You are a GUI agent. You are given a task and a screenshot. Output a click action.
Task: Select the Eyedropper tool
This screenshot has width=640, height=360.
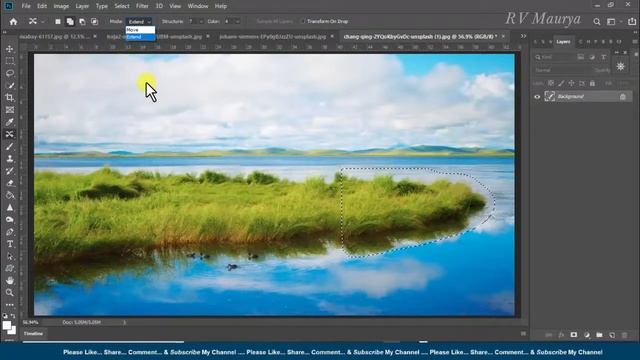pos(9,122)
